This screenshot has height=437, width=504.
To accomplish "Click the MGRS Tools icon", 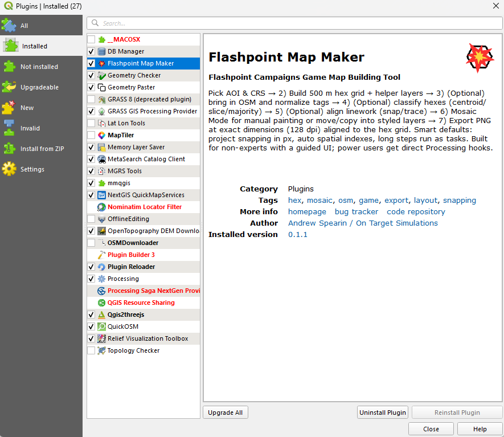I will click(x=101, y=171).
